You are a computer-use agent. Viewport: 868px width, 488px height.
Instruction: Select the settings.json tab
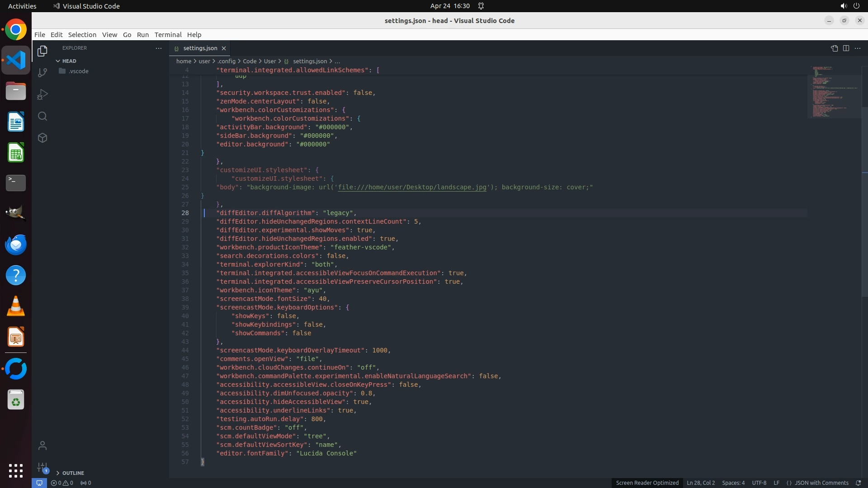[x=200, y=48]
